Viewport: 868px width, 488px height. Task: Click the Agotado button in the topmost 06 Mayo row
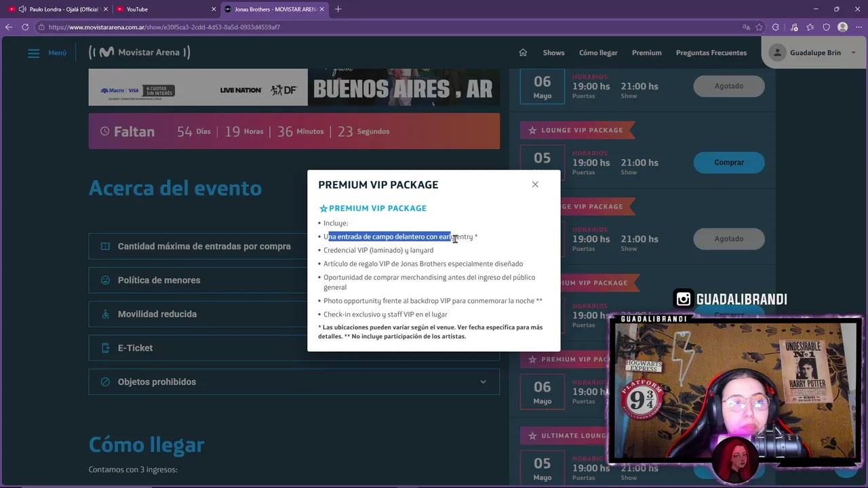pos(729,86)
